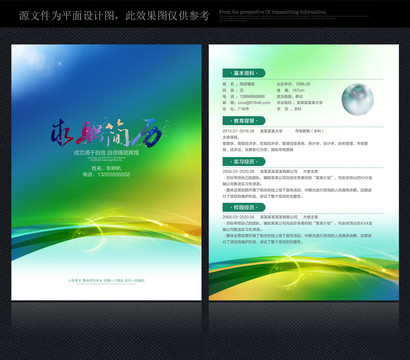Click the 求职简历 calligraphy title
This screenshot has width=410, height=360.
pyautogui.click(x=107, y=132)
